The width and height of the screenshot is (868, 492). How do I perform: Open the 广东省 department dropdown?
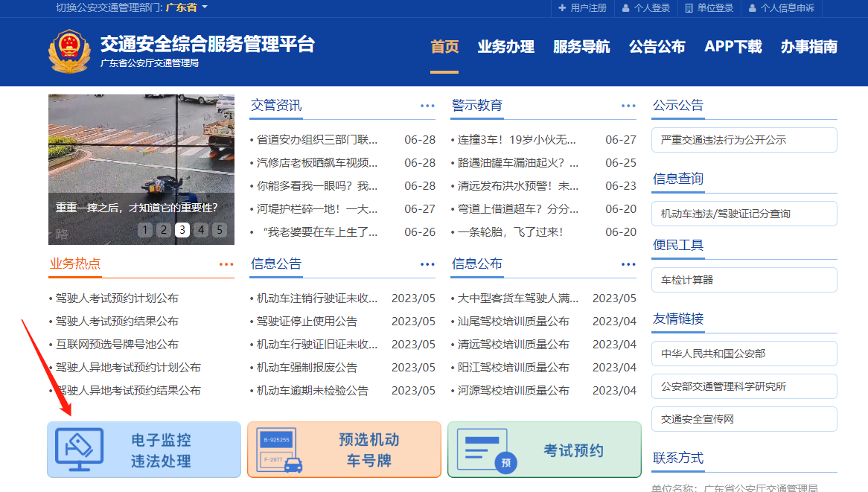click(186, 7)
